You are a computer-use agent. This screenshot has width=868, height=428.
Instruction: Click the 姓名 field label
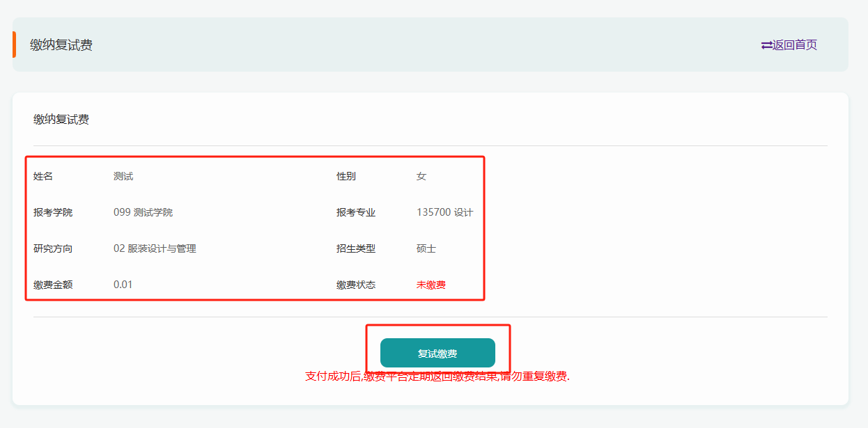click(x=43, y=176)
